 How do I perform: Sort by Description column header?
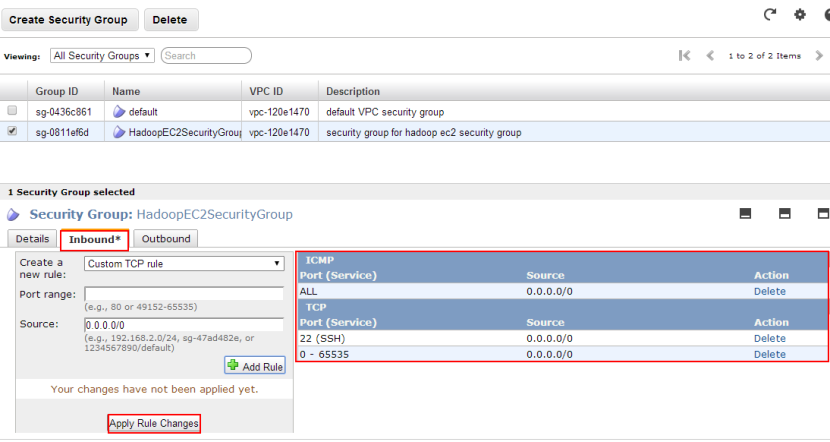353,91
